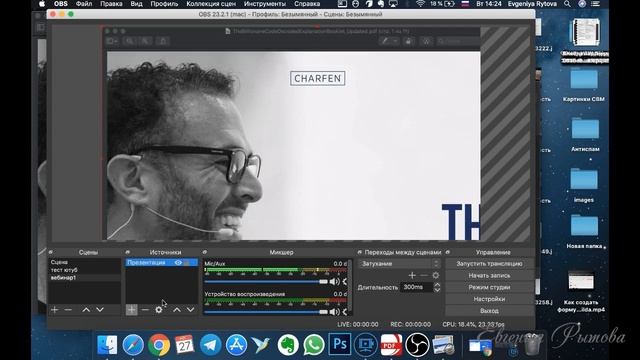
Task: Open Вид menu
Action: point(136,4)
